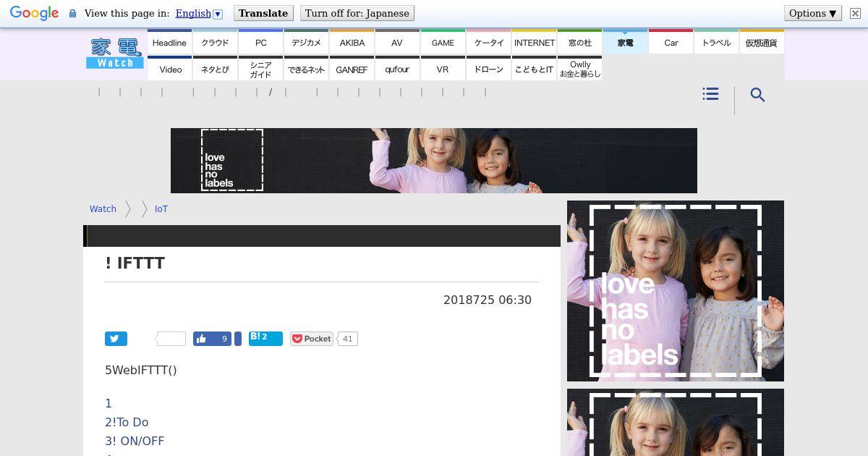
Task: Open the Owlly お金と暮らし tab
Action: (579, 69)
